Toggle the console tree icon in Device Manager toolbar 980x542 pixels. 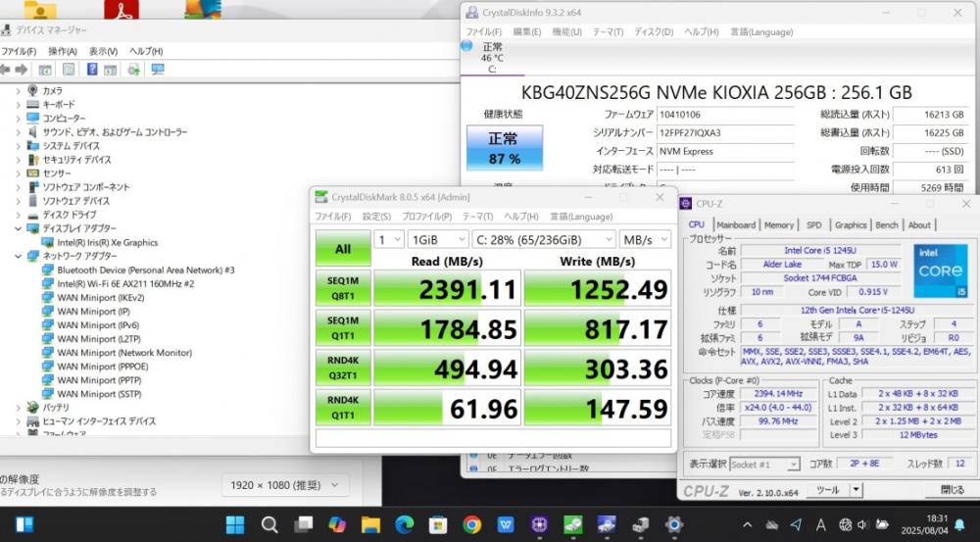click(x=45, y=70)
